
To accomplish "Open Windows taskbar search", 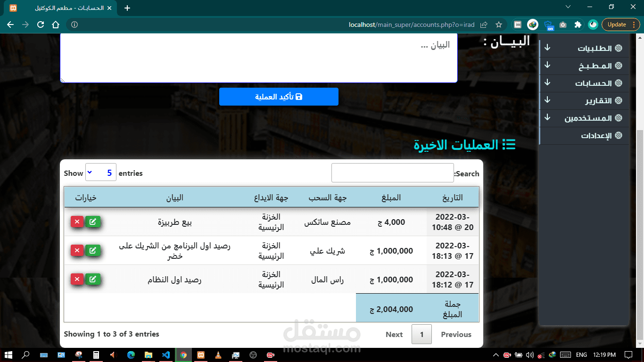I will point(26,354).
